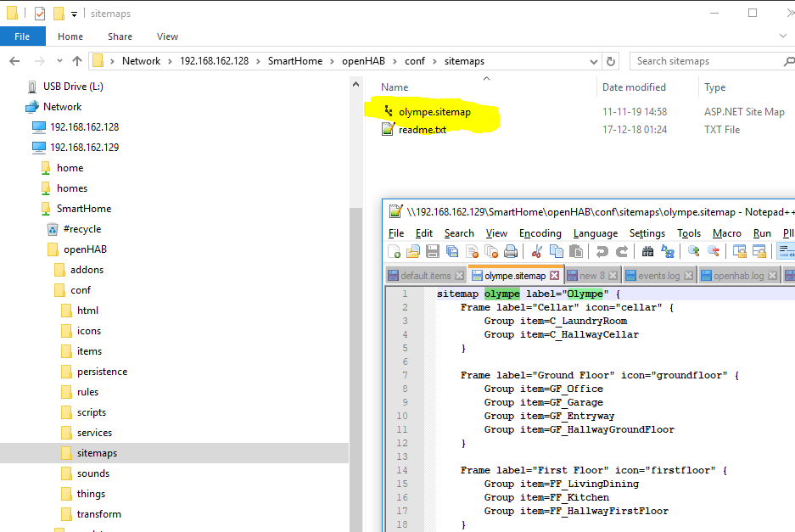Click the Cut scissors icon in Notepad++
Screen dimensions: 795x532
pyautogui.click(x=537, y=251)
